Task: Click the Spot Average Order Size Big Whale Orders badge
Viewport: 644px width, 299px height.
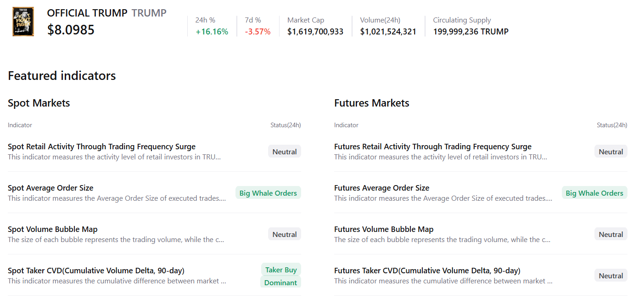Action: 268,193
